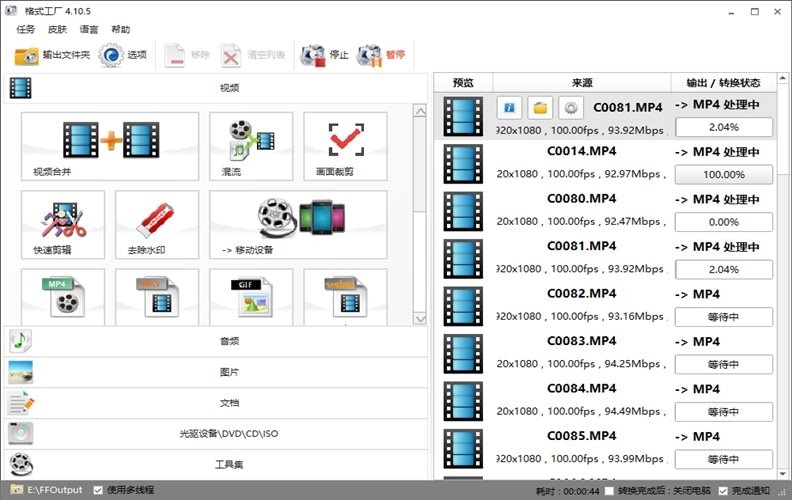
Task: Open the 去除水印 watermark remover
Action: (156, 224)
